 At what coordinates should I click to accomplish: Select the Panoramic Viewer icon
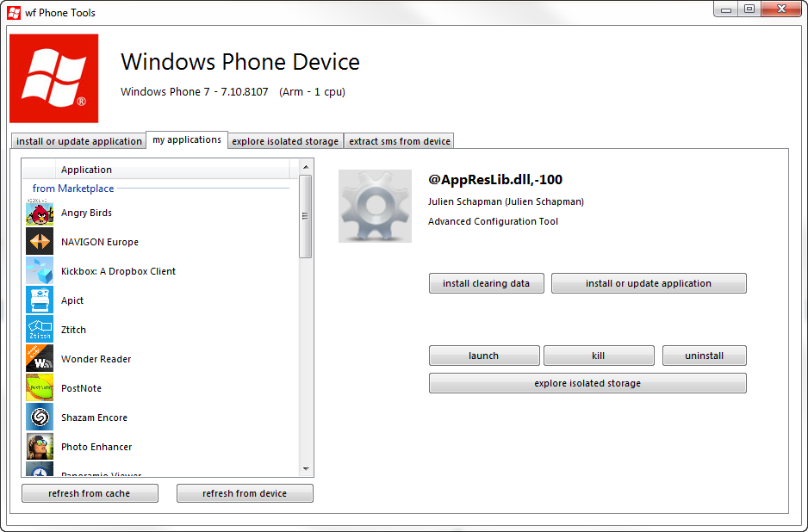pyautogui.click(x=38, y=472)
